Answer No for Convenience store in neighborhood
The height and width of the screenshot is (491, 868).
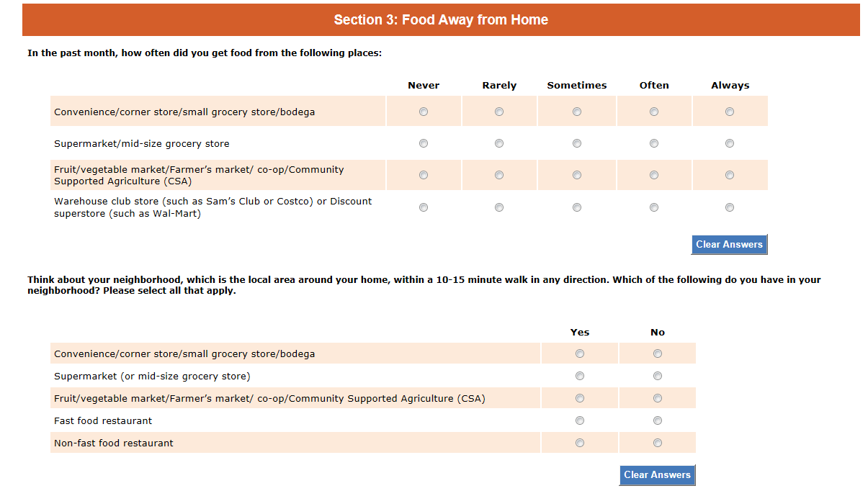tap(658, 353)
